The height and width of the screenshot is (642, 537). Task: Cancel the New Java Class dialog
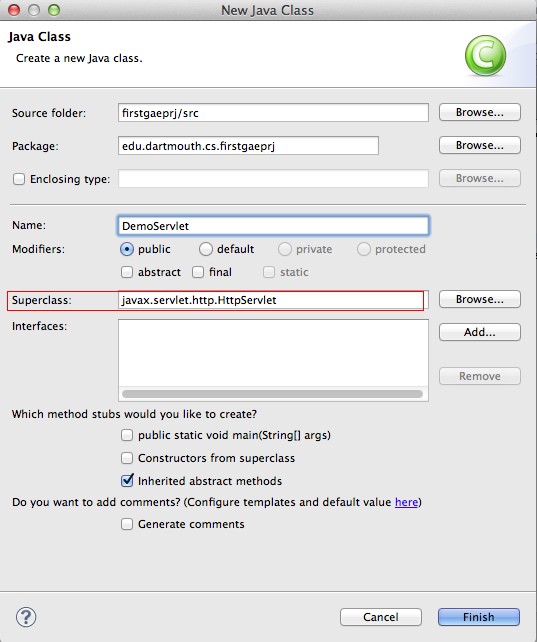(x=381, y=617)
